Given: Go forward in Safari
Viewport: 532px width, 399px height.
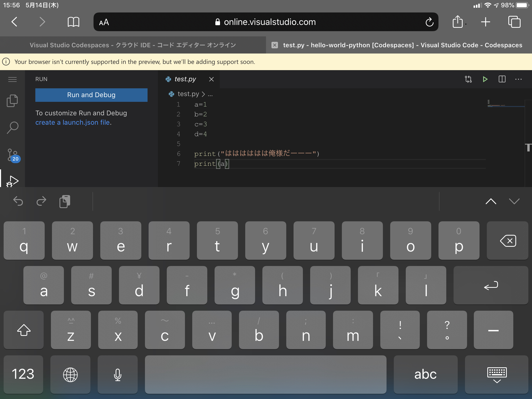Looking at the screenshot, I should pos(42,22).
